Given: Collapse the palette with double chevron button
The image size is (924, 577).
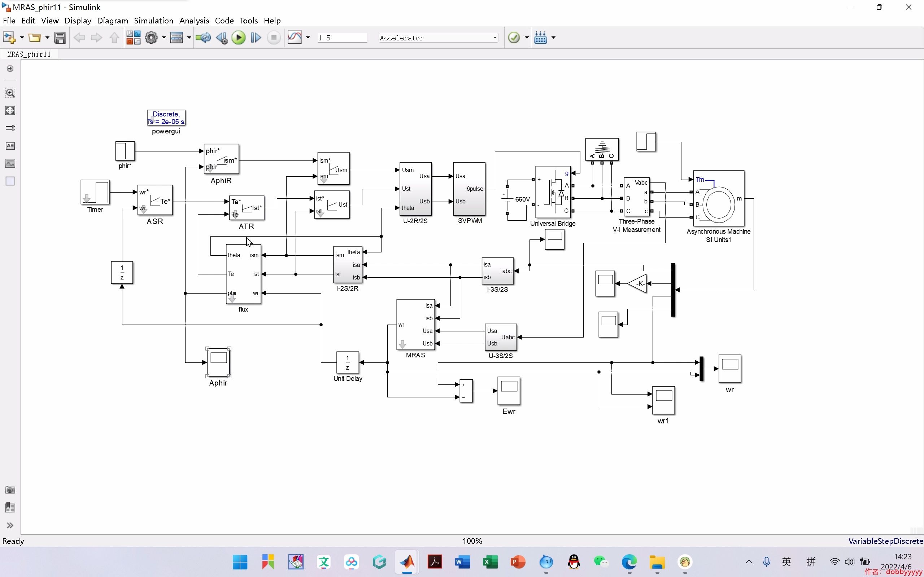Looking at the screenshot, I should tap(10, 525).
